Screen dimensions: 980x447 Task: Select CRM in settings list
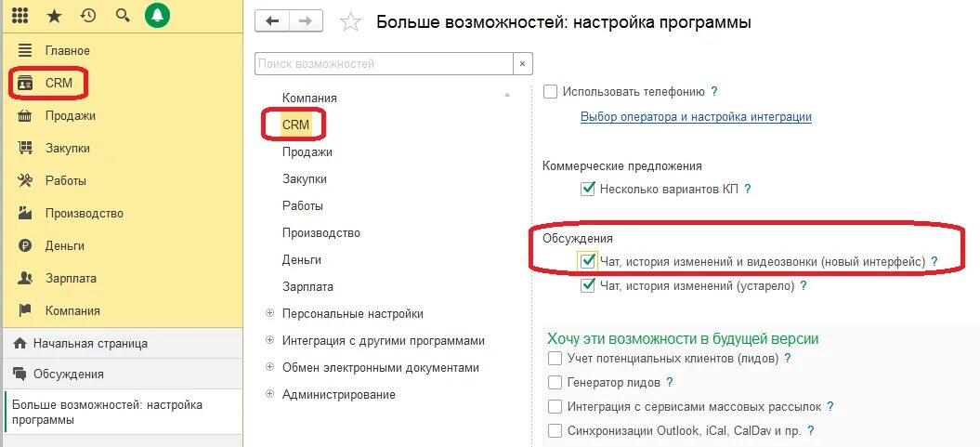pyautogui.click(x=295, y=125)
